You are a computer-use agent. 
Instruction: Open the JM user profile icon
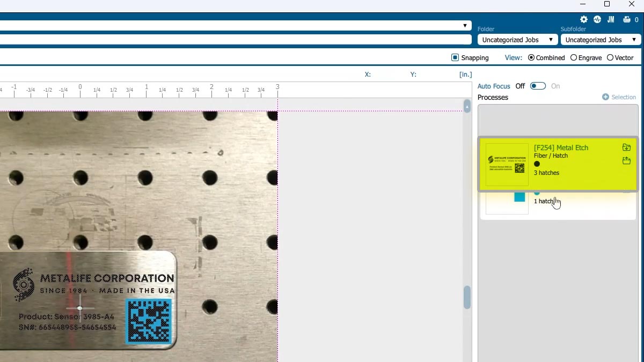(611, 19)
